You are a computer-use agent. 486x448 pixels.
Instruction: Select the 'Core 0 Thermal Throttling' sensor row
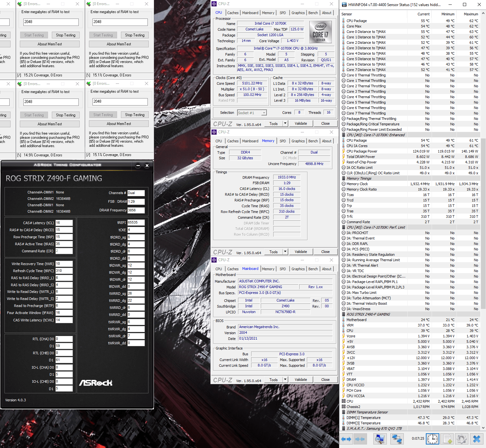(410, 75)
